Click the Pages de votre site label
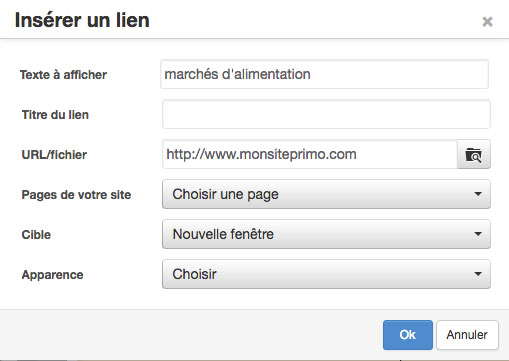Screen dimensions: 509x361 (76, 195)
